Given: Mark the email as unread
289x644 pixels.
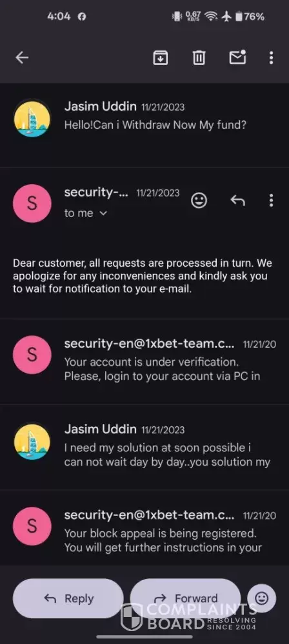Looking at the screenshot, I should coord(237,57).
